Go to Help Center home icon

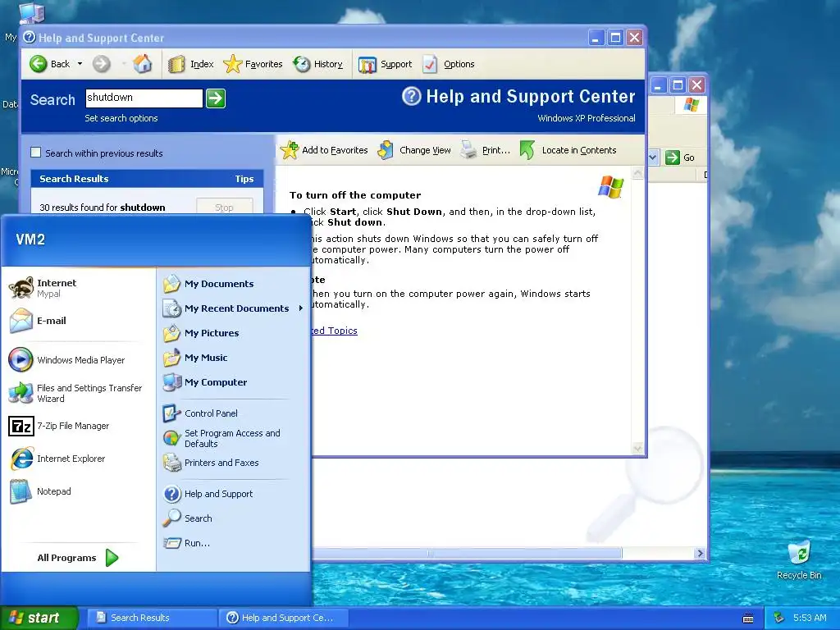tap(143, 64)
